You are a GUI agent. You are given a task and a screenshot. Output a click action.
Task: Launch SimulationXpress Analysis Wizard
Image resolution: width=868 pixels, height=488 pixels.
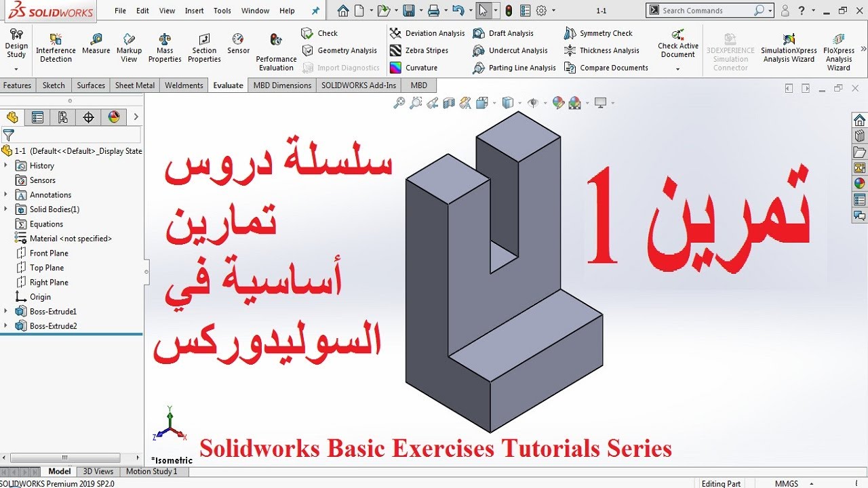[789, 47]
